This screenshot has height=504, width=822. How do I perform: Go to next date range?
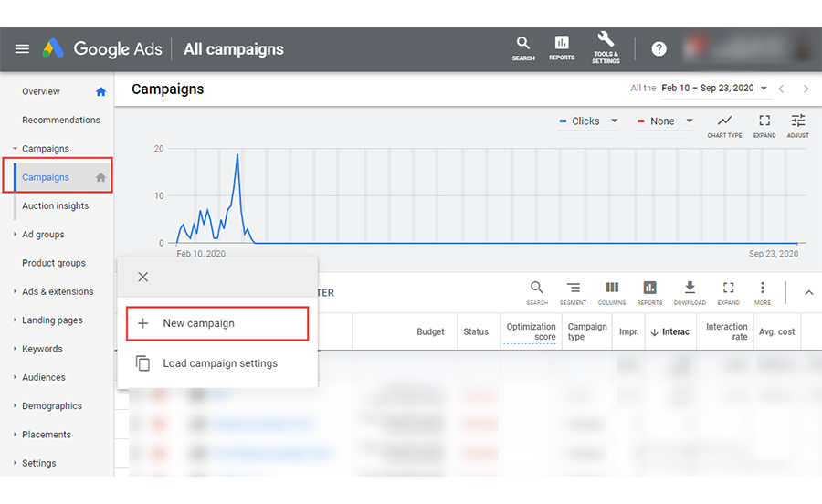(x=806, y=89)
